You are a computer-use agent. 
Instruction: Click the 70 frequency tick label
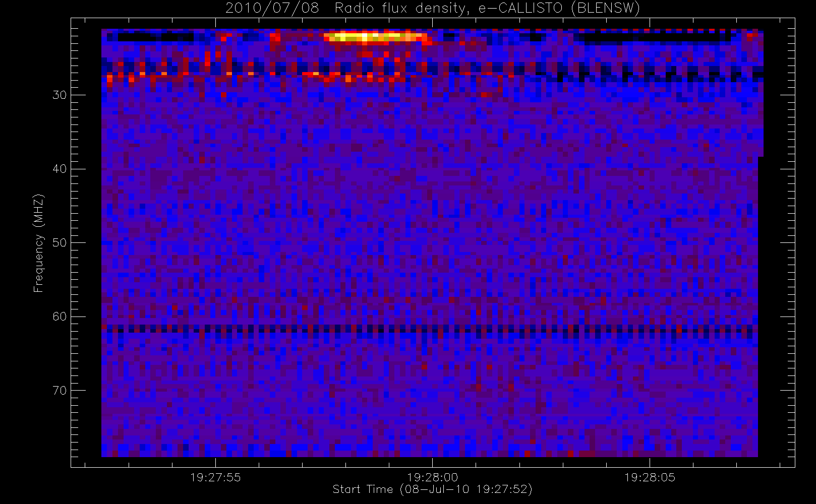point(60,390)
